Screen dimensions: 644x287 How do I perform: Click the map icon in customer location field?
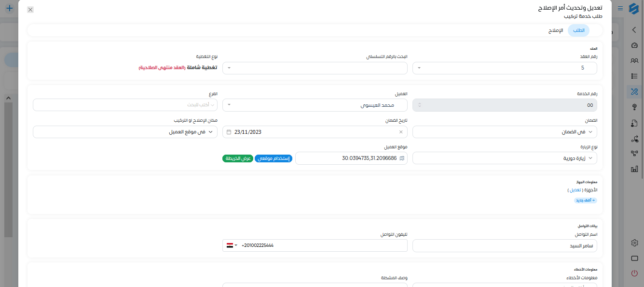(x=402, y=158)
